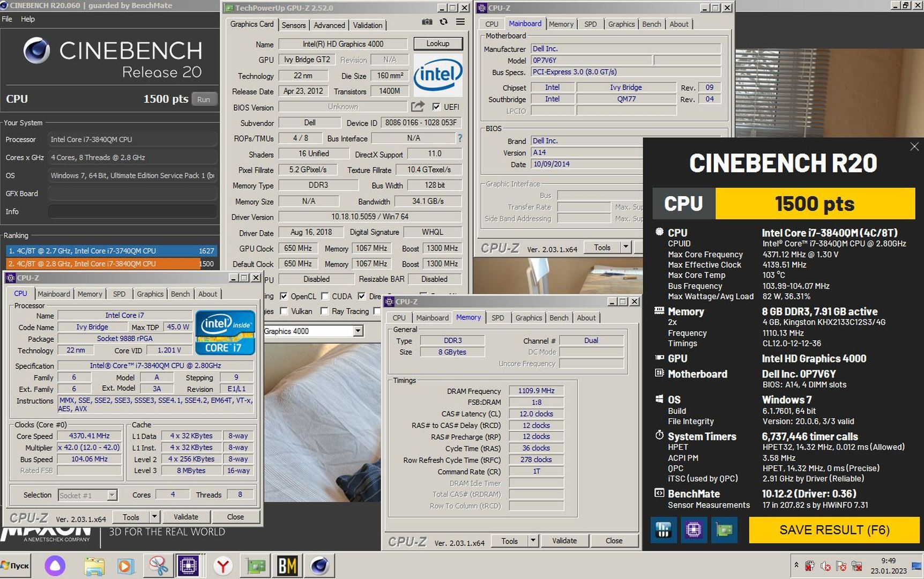The image size is (924, 579).
Task: Open the BenchMate purple CPU chip icon button
Action: (694, 530)
